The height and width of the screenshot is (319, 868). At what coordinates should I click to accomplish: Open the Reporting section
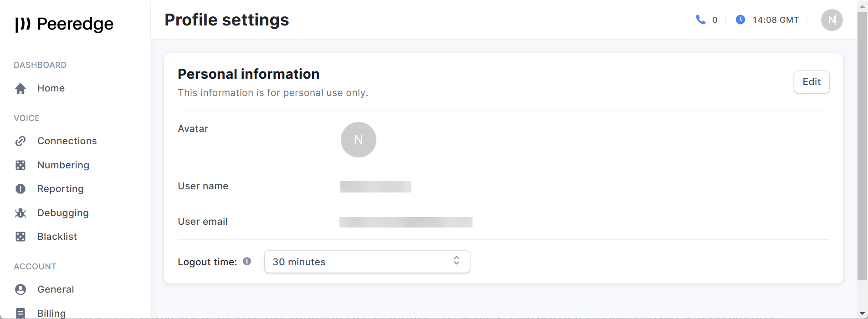[61, 189]
